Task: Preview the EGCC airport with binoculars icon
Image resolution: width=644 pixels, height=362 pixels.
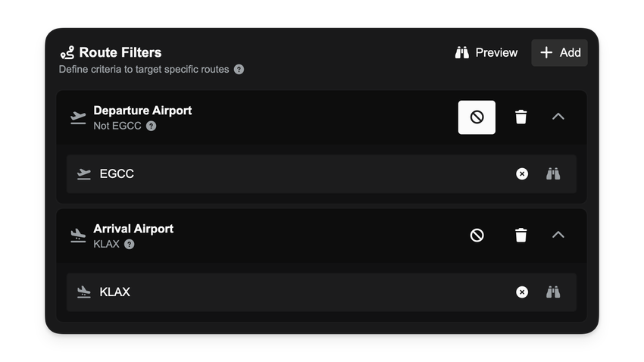Action: click(553, 174)
